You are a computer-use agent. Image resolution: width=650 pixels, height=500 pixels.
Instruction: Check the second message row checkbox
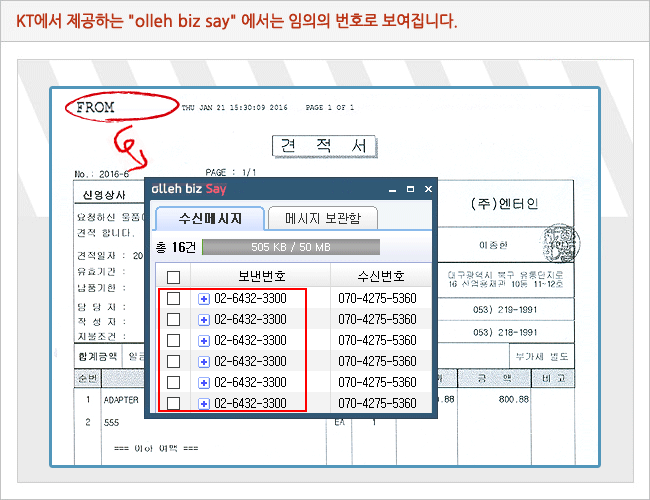173,319
